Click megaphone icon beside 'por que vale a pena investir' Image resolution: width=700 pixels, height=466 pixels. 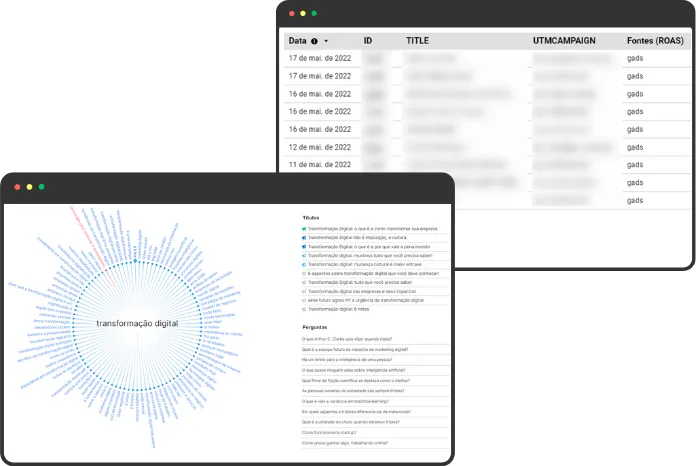tap(304, 247)
